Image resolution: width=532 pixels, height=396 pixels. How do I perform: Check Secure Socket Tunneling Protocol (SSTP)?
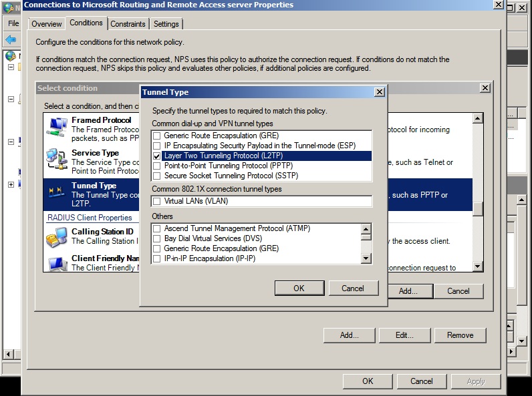pyautogui.click(x=157, y=176)
